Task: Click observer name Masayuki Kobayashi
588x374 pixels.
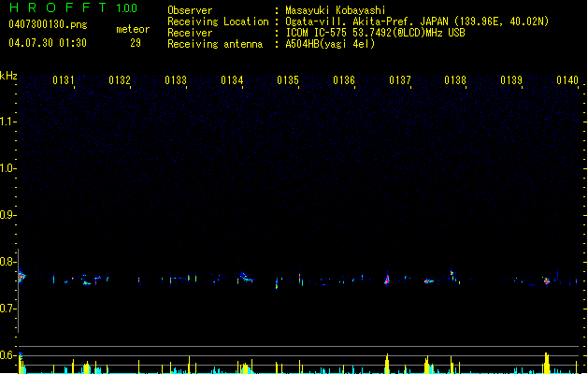Action: coord(336,10)
